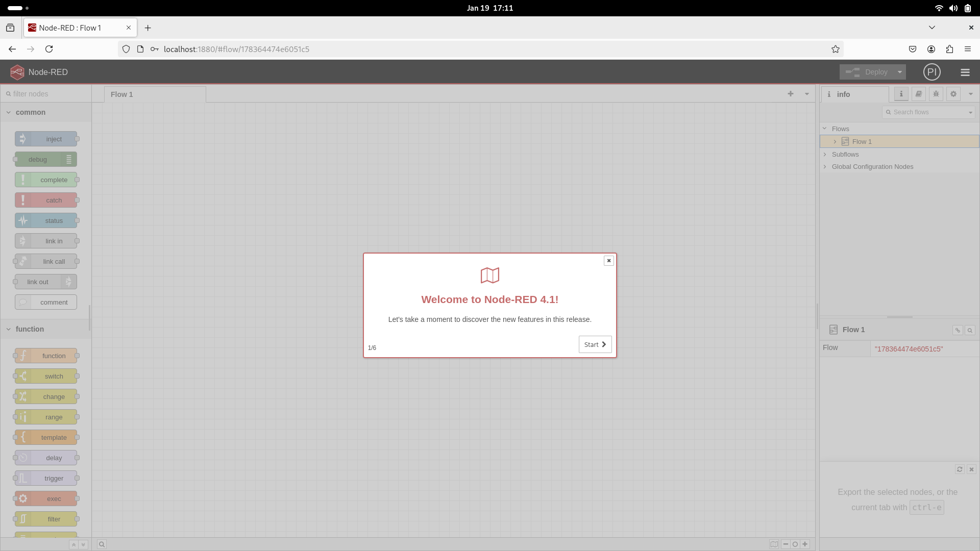Close the welcome tour dialog
This screenshot has height=551, width=980.
608,261
